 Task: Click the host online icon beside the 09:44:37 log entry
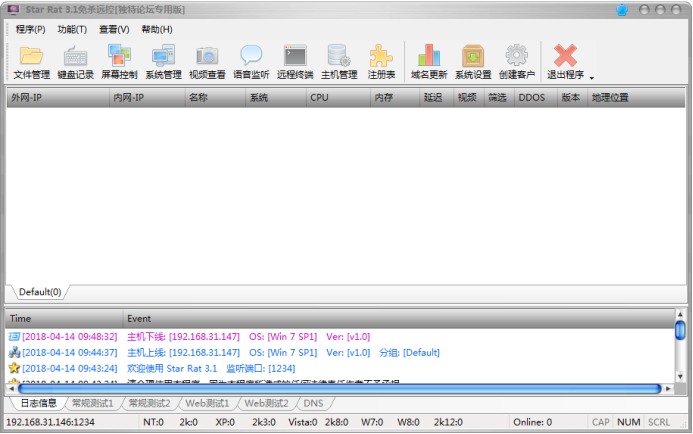click(14, 353)
